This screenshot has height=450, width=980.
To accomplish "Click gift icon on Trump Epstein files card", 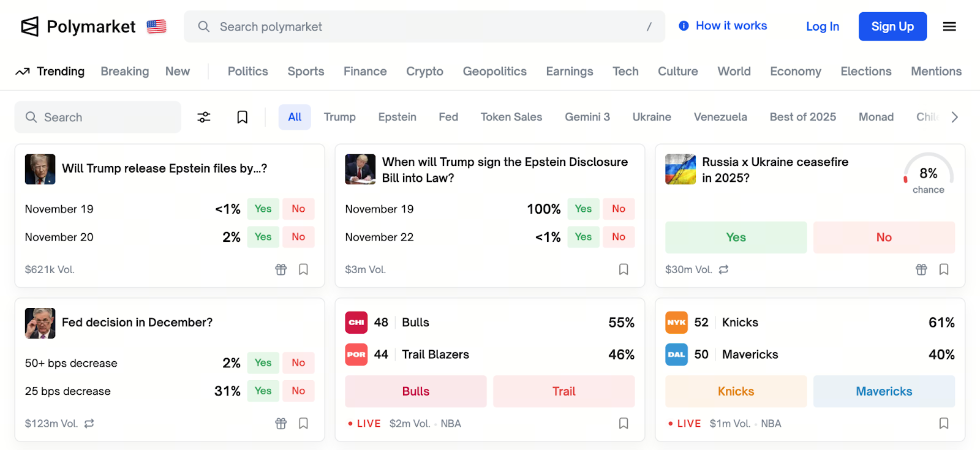I will 281,269.
